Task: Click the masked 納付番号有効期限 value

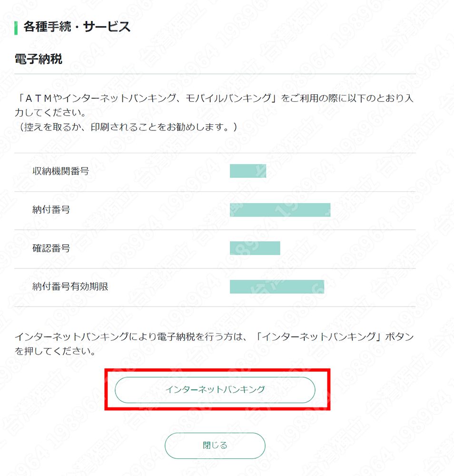Action: coord(276,287)
